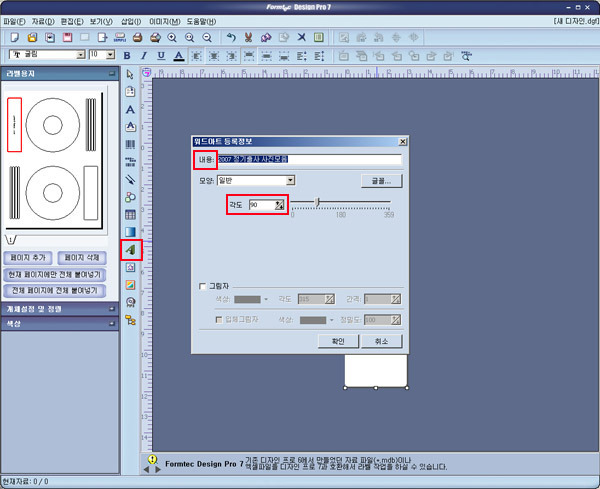Select the table grid tool
Viewport: 600px width, 489px height.
[x=130, y=214]
